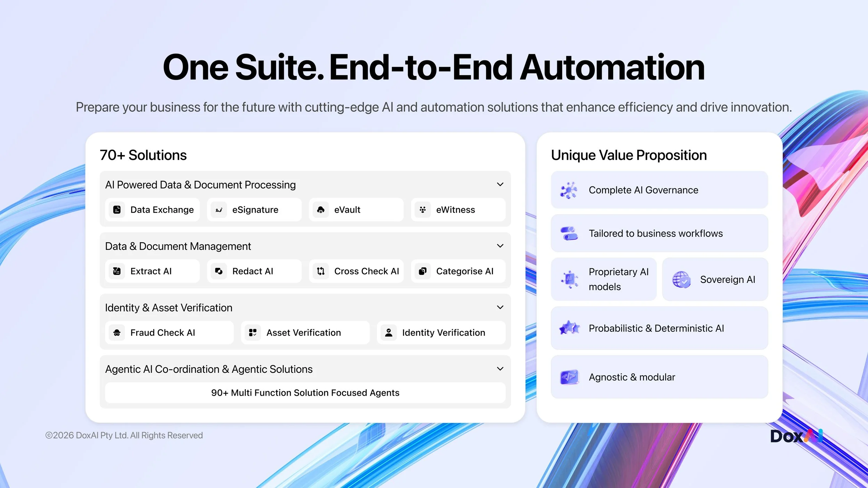Viewport: 868px width, 488px height.
Task: Toggle the Identity & Asset Verification chevron
Action: tap(500, 307)
